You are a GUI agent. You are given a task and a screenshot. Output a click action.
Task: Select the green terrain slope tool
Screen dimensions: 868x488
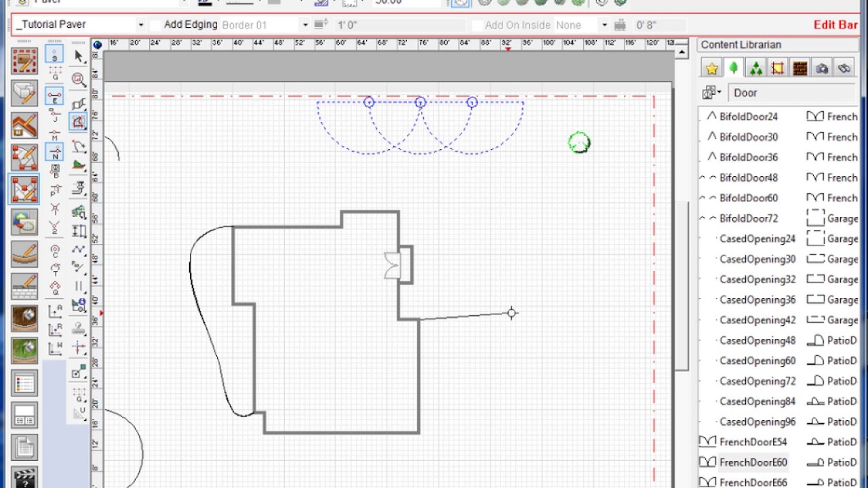click(x=79, y=164)
